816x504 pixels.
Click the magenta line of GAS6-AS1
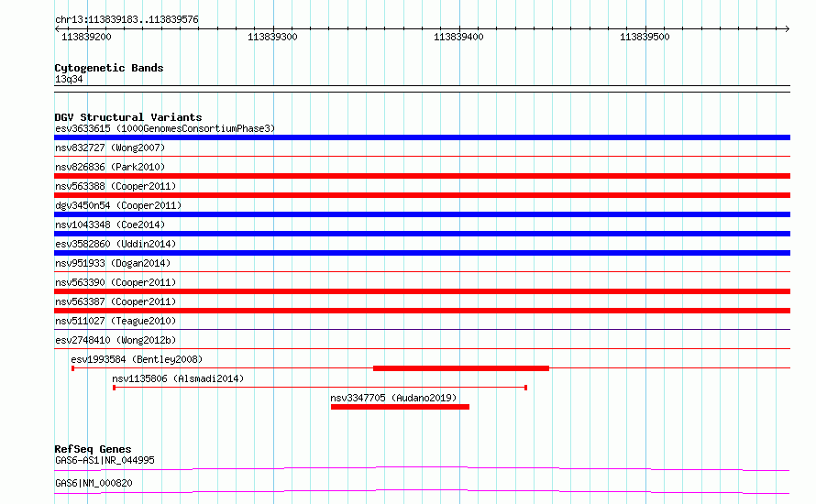pyautogui.click(x=422, y=468)
